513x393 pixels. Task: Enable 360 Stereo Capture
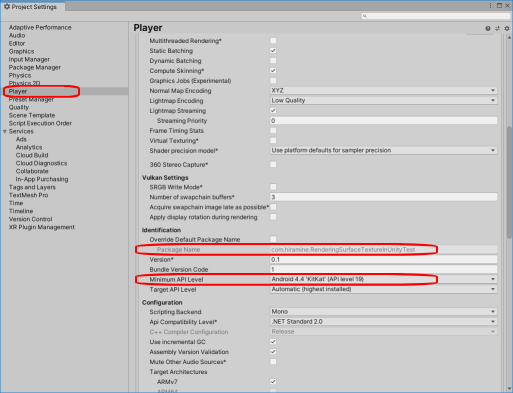[273, 164]
